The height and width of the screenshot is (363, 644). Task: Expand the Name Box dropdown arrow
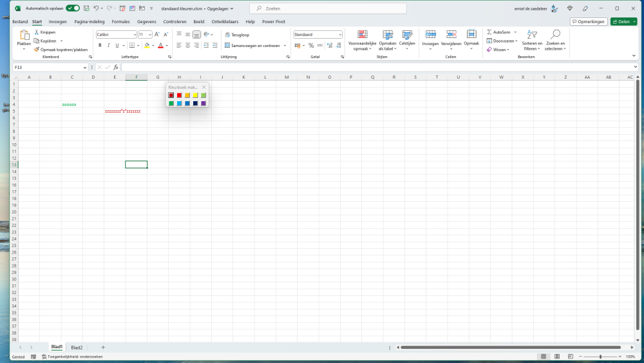point(85,67)
